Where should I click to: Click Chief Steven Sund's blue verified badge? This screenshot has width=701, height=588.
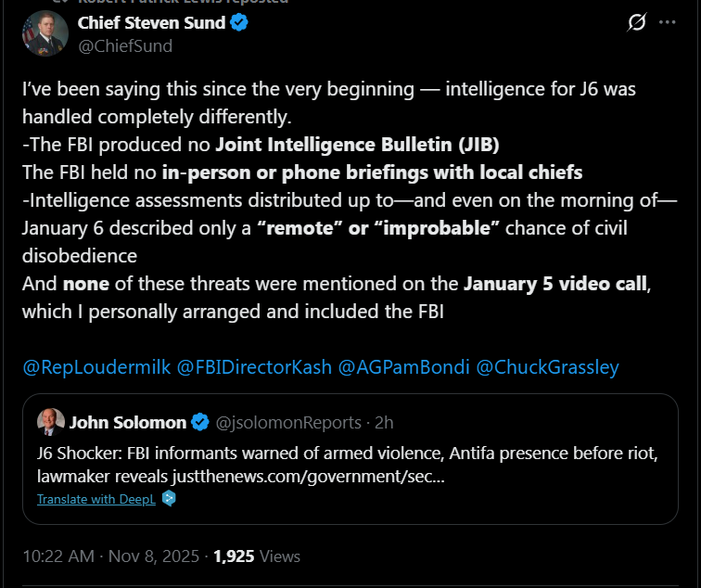click(239, 23)
